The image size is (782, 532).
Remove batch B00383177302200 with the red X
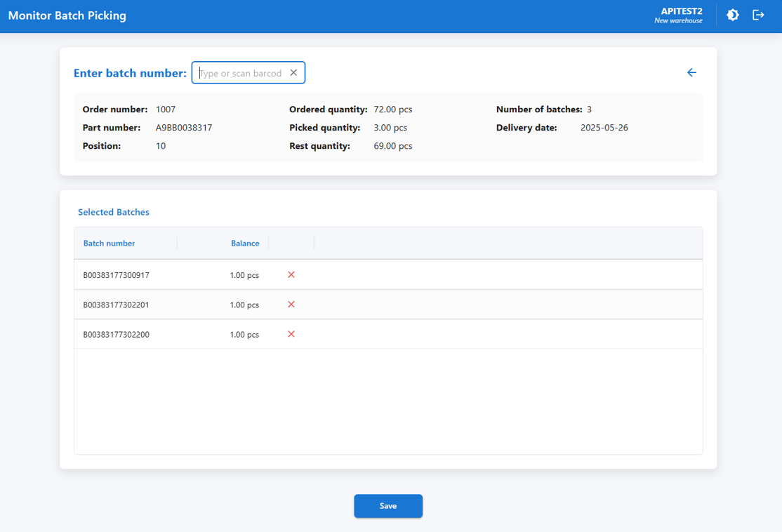click(291, 334)
